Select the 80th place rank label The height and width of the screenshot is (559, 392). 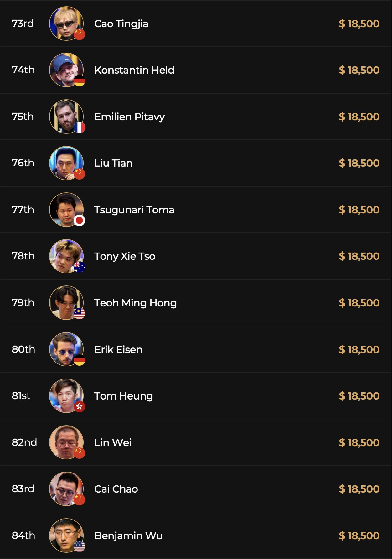23,349
